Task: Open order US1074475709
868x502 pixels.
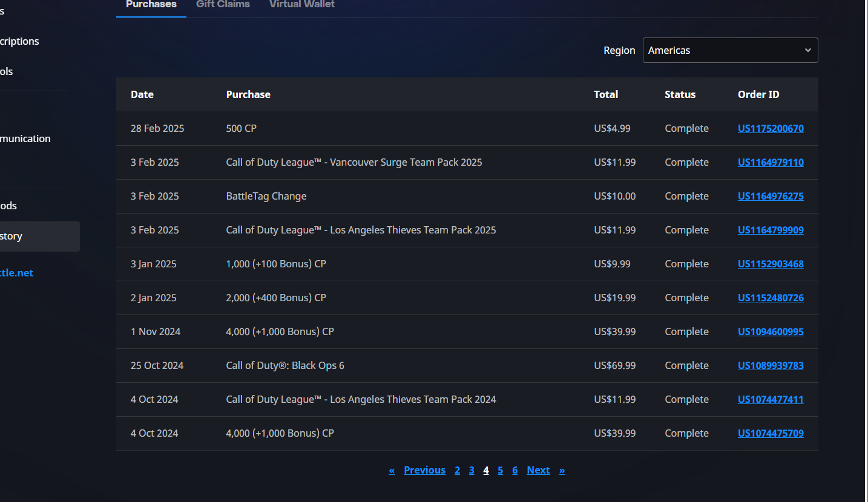Action: pos(771,433)
